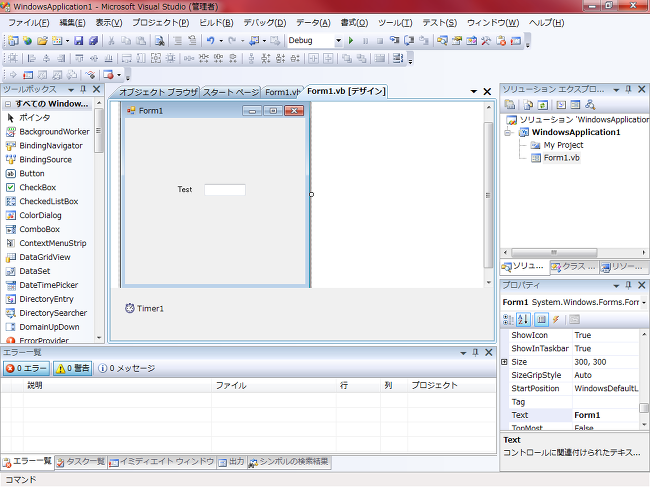Start debugging with green play icon
The image size is (650, 487).
pos(351,41)
